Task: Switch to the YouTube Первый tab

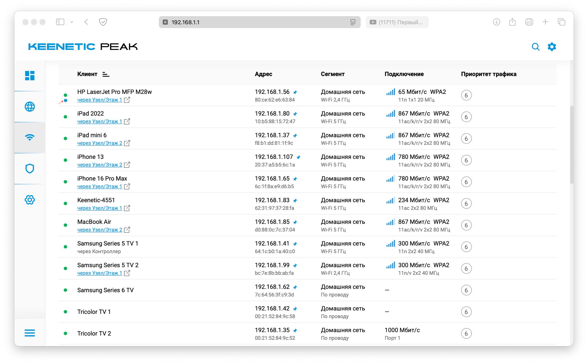Action: pos(397,22)
